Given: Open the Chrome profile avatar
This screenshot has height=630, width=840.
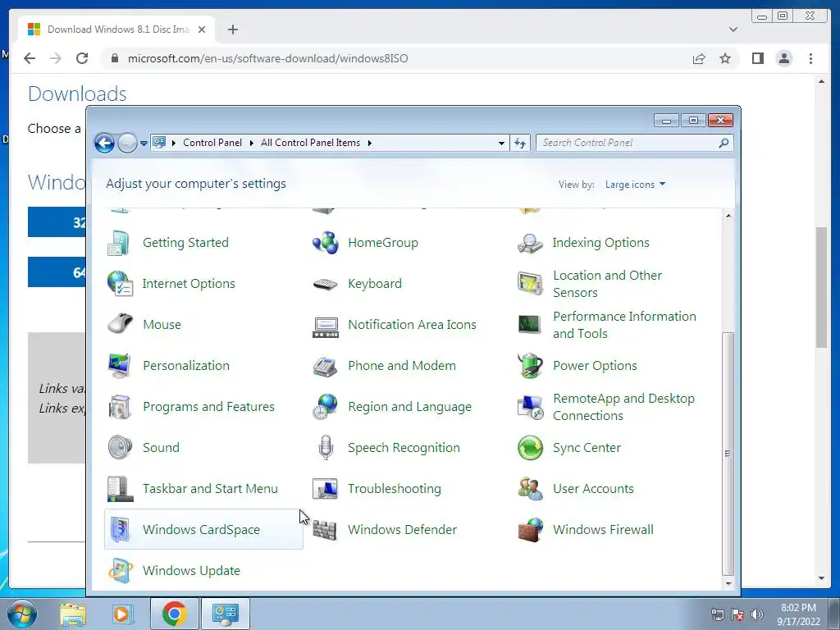Looking at the screenshot, I should click(783, 58).
